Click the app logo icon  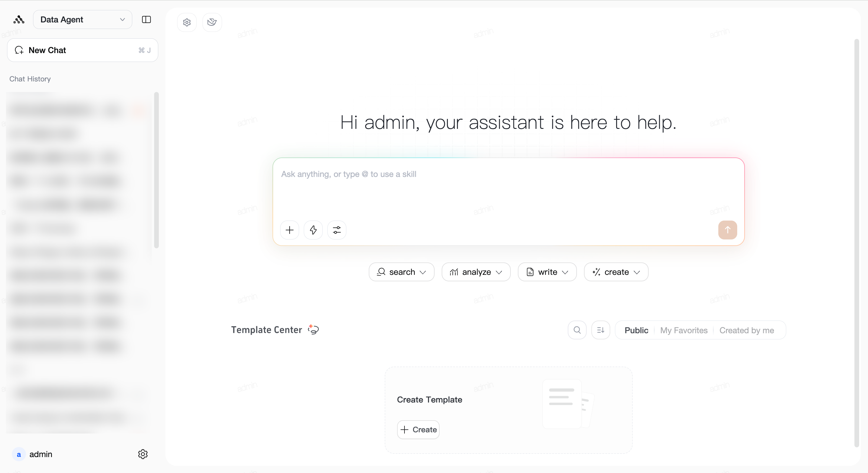pos(19,19)
